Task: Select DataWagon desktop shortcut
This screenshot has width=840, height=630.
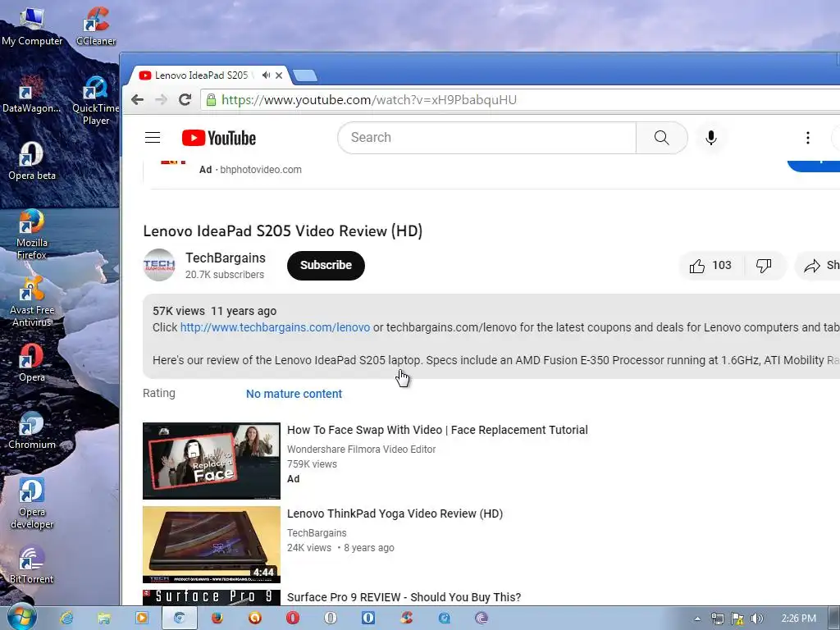Action: pos(32,94)
